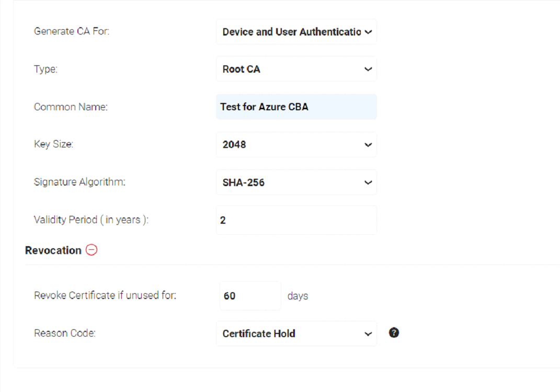Open the Type dropdown showing Root CA
The width and height of the screenshot is (560, 392).
(296, 68)
